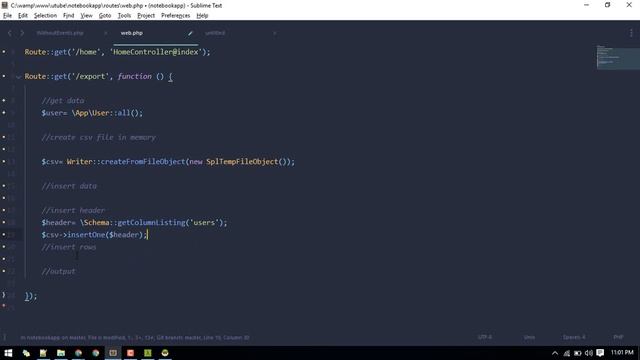640x360 pixels.
Task: Open the Action Center notifications icon
Action: point(600,353)
